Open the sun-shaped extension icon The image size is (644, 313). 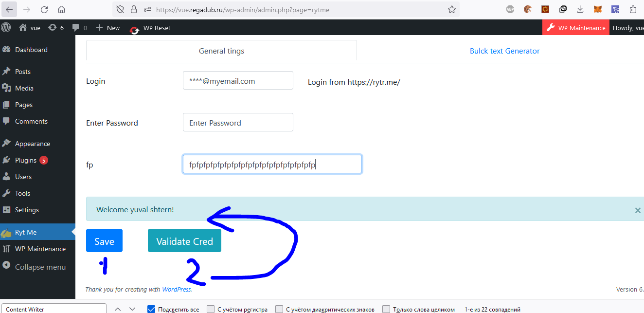click(545, 9)
